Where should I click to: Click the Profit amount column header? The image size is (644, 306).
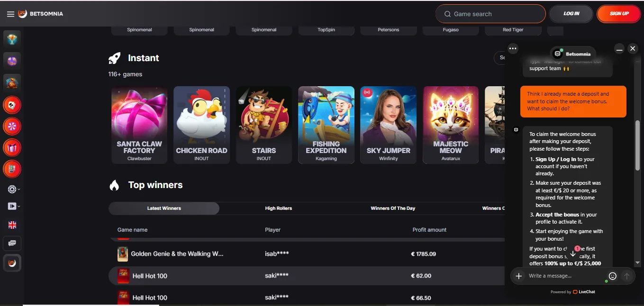[429, 230]
